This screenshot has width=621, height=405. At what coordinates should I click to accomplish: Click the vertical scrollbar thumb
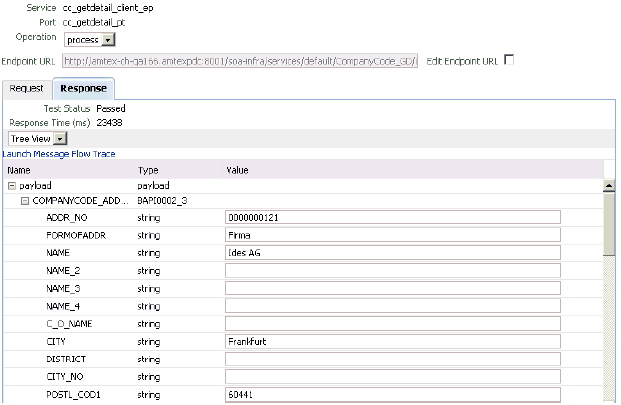609,224
